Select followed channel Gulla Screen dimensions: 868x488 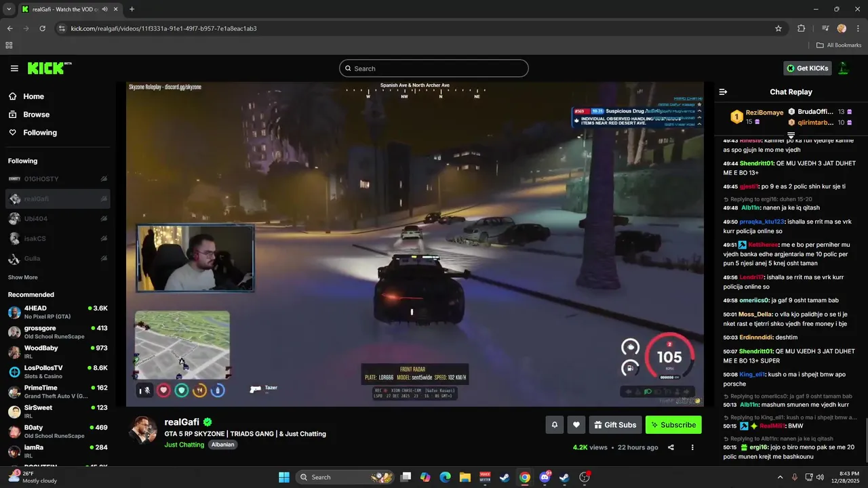tap(58, 258)
